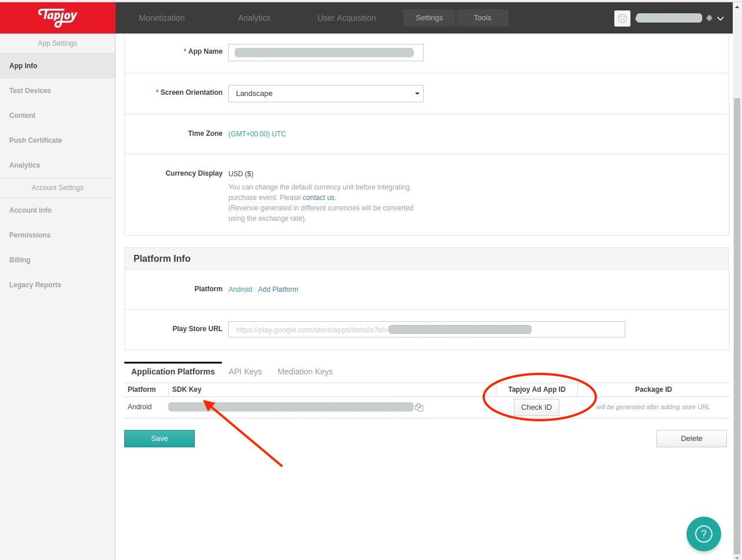Image resolution: width=742 pixels, height=560 pixels.
Task: Expand the account menu chevron at top right
Action: click(719, 18)
